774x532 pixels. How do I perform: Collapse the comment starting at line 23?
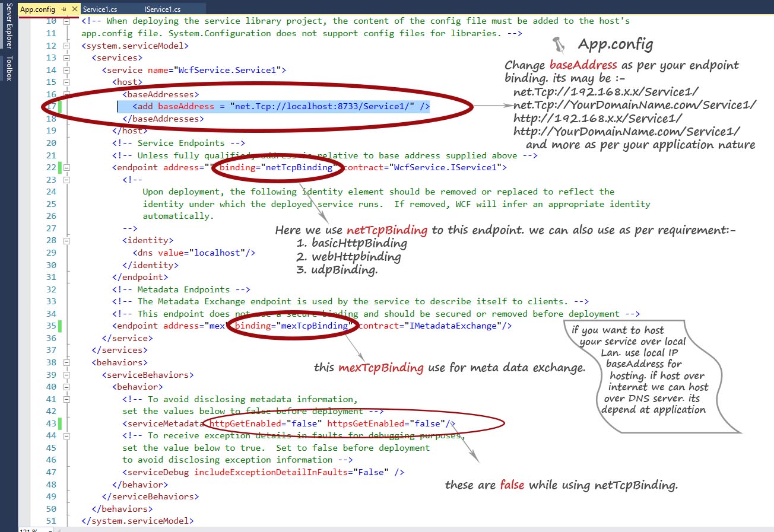click(x=67, y=180)
